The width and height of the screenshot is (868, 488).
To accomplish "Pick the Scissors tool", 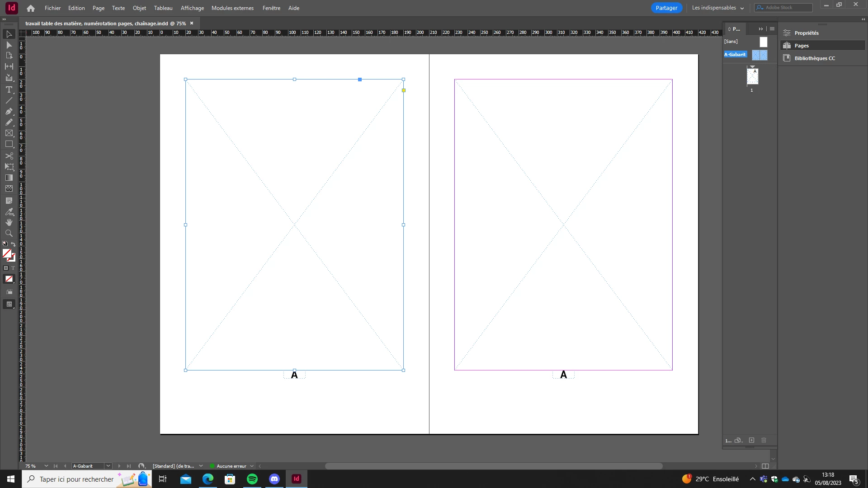I will pos(9,156).
